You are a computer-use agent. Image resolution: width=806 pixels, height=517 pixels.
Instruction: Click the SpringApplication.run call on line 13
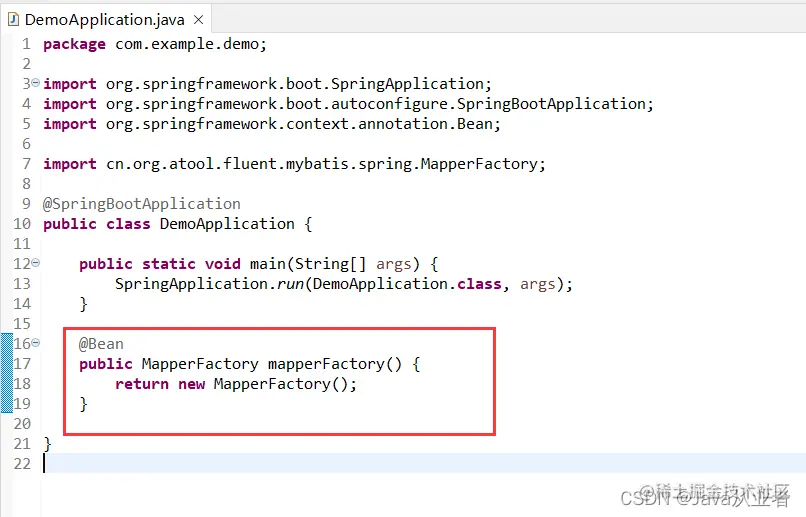pyautogui.click(x=343, y=284)
